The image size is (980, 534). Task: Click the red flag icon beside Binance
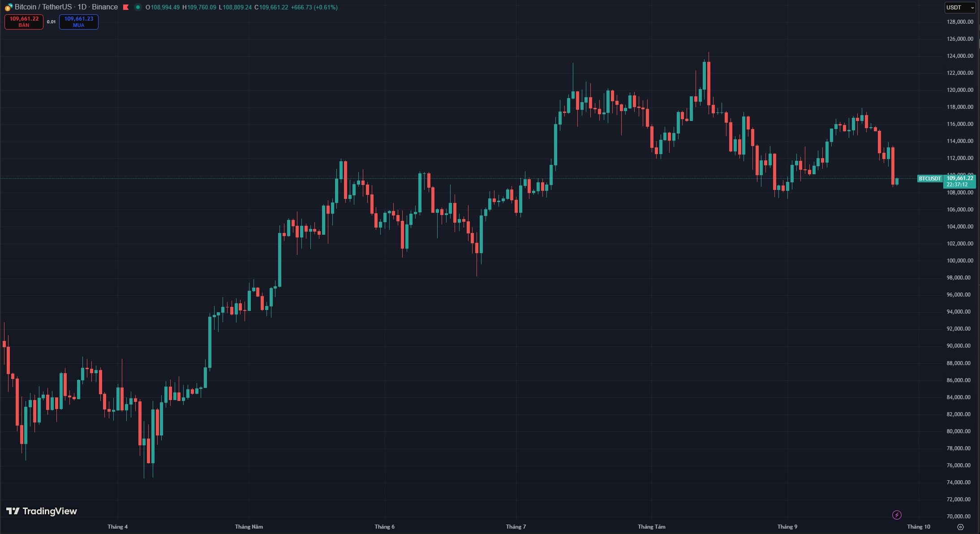pos(126,7)
